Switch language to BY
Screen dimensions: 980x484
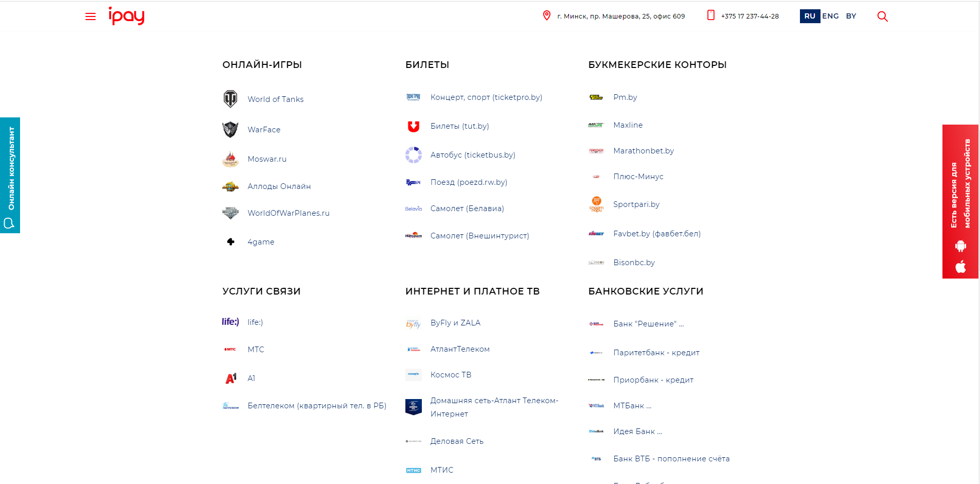851,16
